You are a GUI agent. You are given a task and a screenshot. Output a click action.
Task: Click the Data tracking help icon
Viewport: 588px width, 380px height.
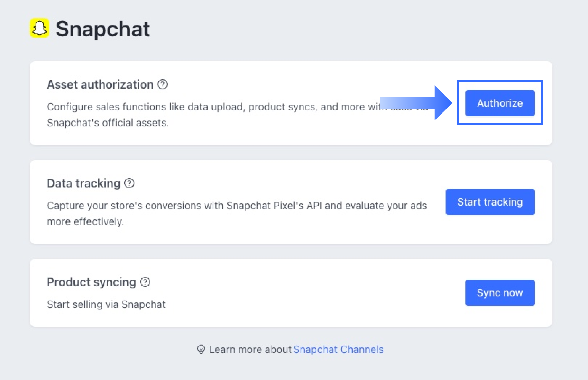pyautogui.click(x=129, y=183)
